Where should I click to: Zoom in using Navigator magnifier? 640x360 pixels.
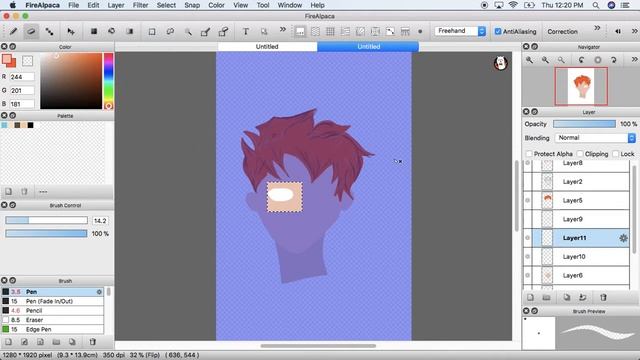coord(529,60)
